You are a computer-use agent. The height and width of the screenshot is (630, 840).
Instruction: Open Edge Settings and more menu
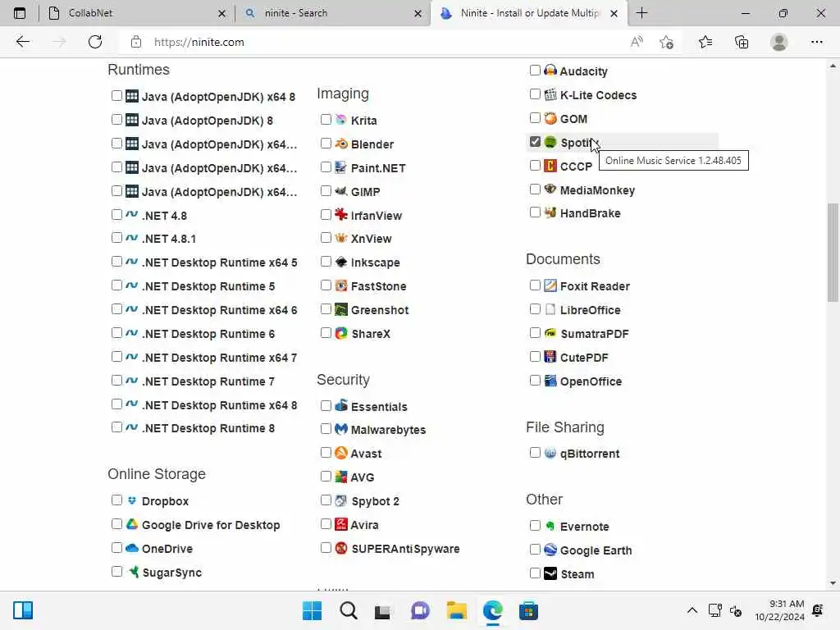point(816,42)
